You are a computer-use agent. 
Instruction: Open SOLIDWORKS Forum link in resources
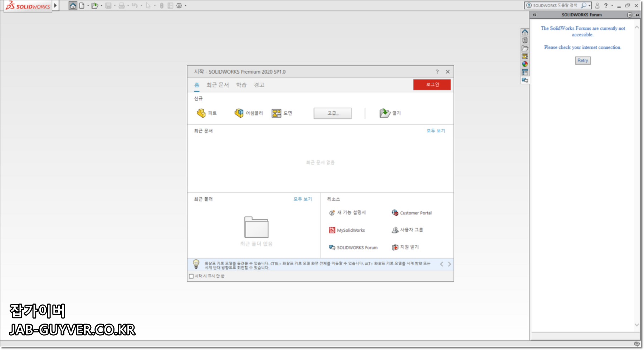[353, 247]
